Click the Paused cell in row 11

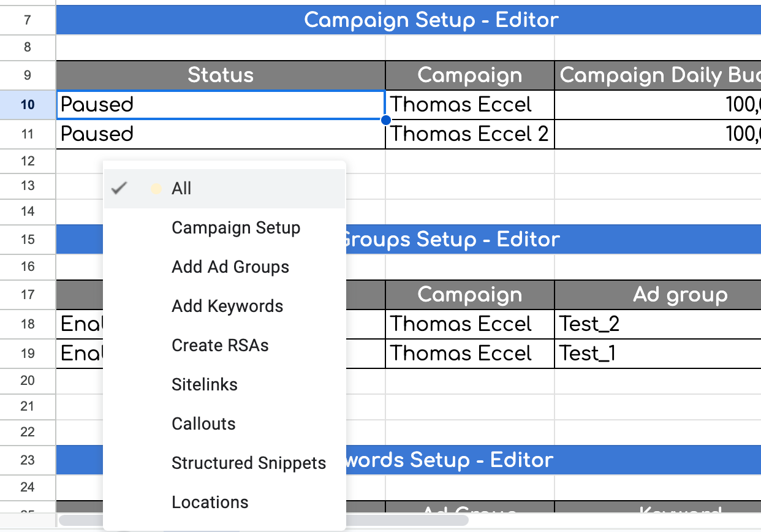pos(221,134)
